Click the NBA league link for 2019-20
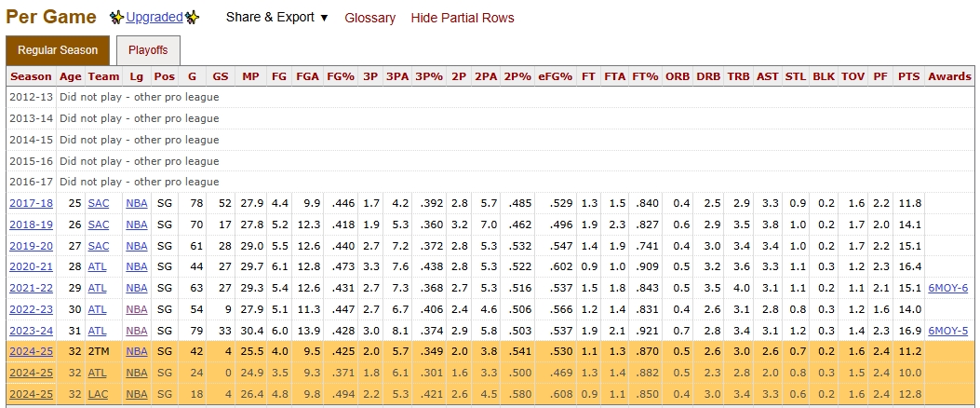This screenshot has height=408, width=980. (x=137, y=246)
